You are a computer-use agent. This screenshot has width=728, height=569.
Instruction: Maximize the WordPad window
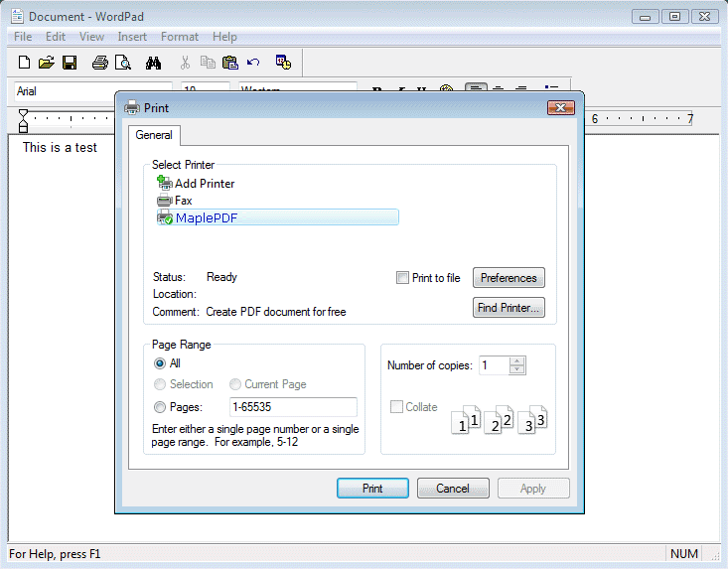point(674,17)
